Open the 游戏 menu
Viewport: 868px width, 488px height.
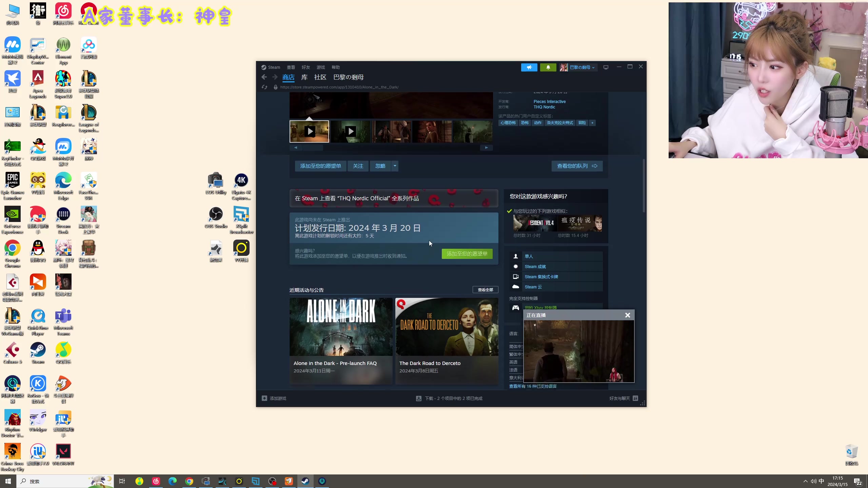(321, 67)
